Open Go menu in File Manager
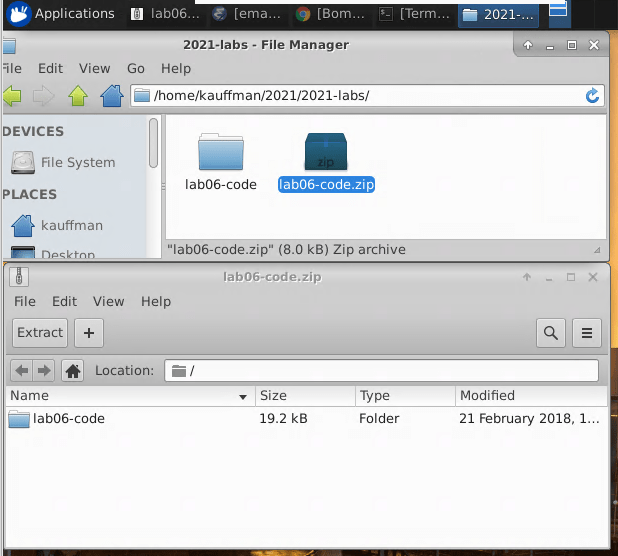 click(136, 69)
